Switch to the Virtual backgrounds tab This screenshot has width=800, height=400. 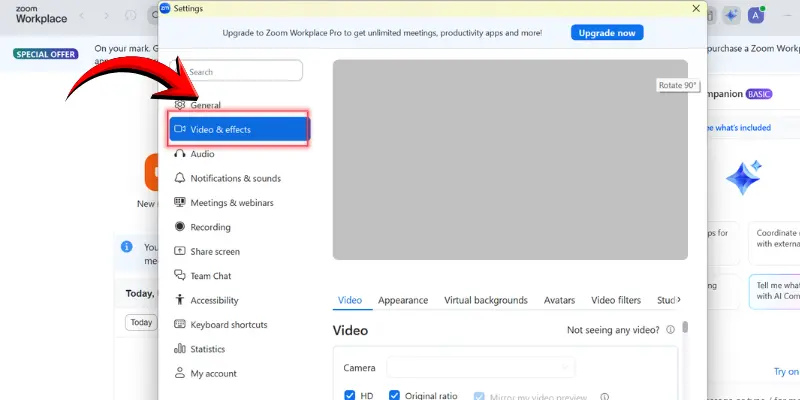(486, 300)
